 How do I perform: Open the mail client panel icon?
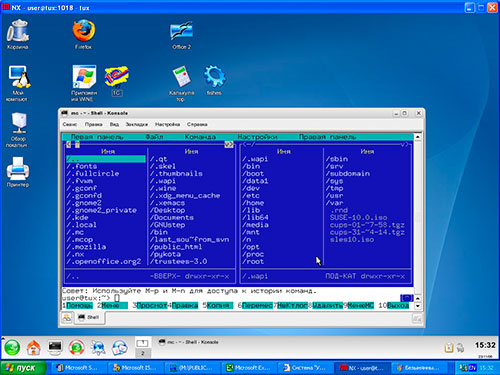(x=120, y=348)
